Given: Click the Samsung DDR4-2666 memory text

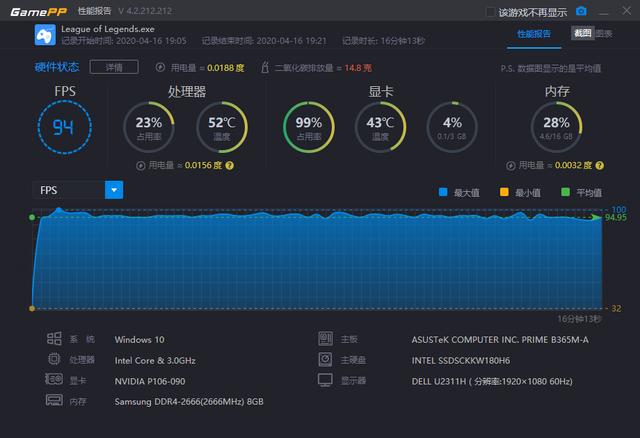Looking at the screenshot, I should tap(189, 402).
